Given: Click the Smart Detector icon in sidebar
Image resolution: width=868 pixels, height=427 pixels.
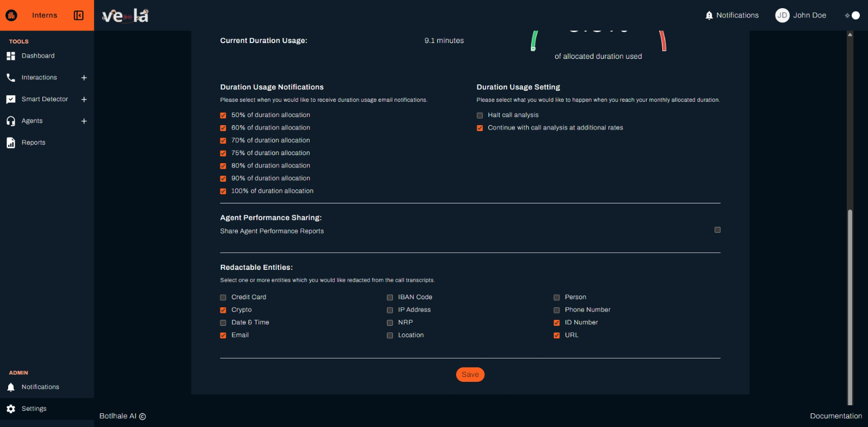Looking at the screenshot, I should pos(11,100).
